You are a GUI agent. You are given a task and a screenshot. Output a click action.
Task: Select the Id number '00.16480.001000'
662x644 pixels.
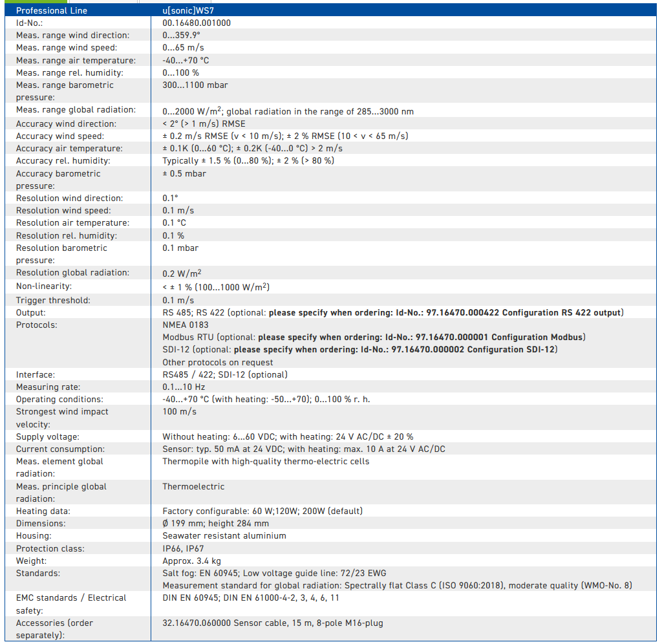(x=197, y=23)
